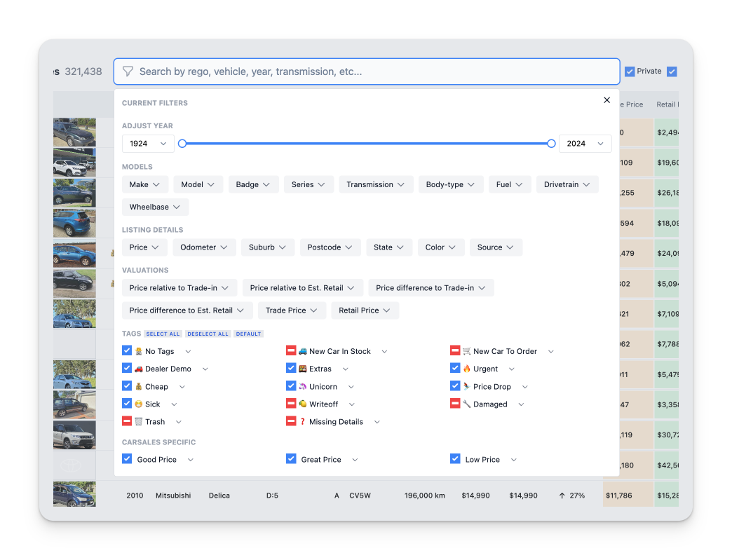Uncheck the Cheap tag checkbox

point(127,386)
